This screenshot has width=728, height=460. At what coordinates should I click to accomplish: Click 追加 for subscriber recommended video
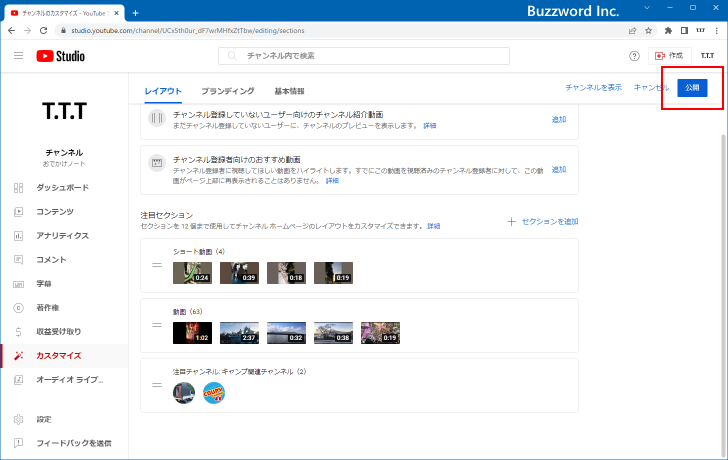[x=559, y=170]
